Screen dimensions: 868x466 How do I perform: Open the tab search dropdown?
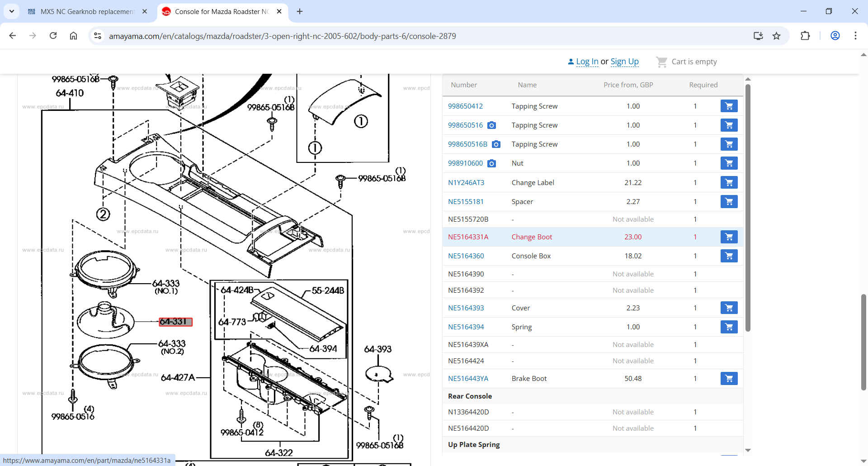12,11
